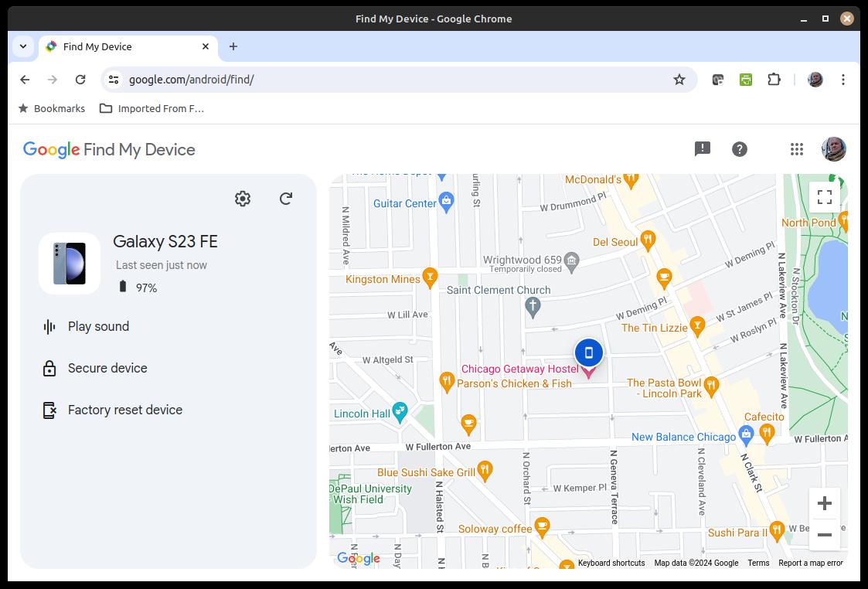Click Parson's Chicken & Fish pin

point(448,381)
